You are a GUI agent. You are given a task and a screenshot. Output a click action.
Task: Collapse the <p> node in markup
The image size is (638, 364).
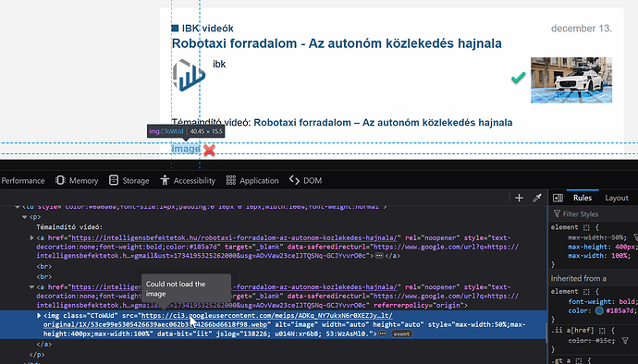coord(24,217)
